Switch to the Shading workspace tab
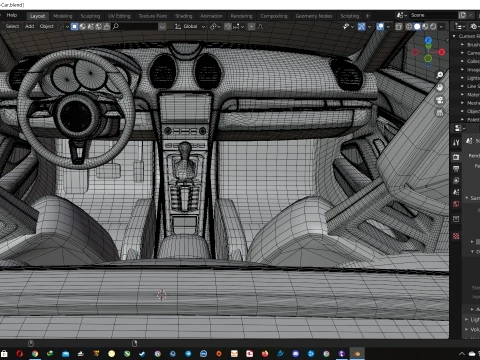The width and height of the screenshot is (480, 360). (184, 16)
